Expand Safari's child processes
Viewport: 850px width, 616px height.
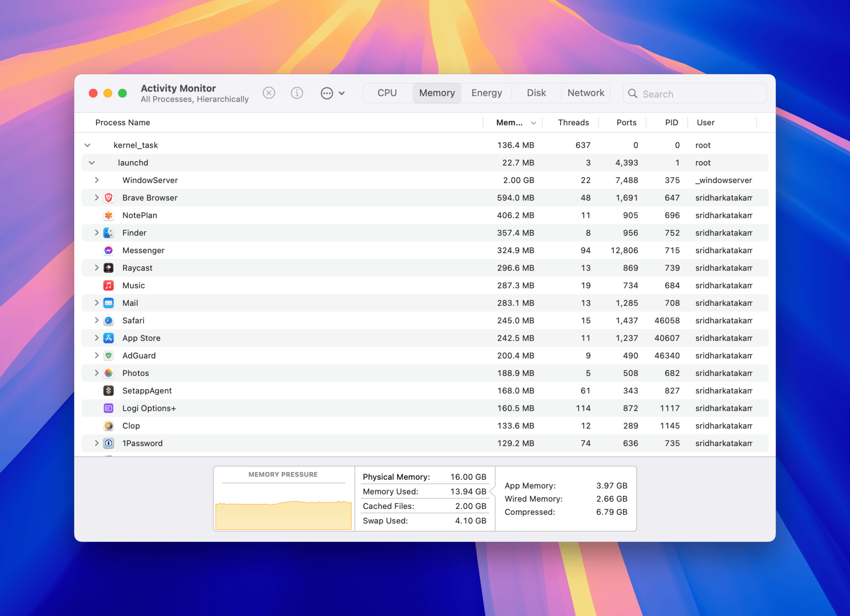click(96, 320)
